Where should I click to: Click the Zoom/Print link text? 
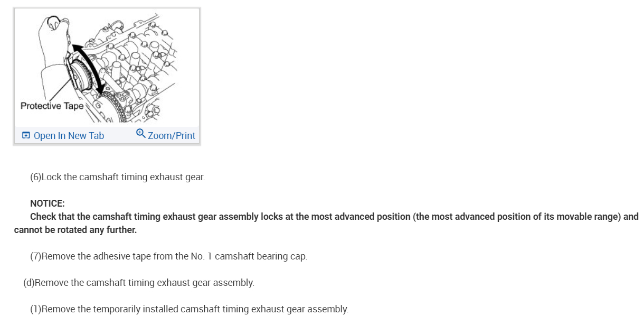click(x=172, y=136)
